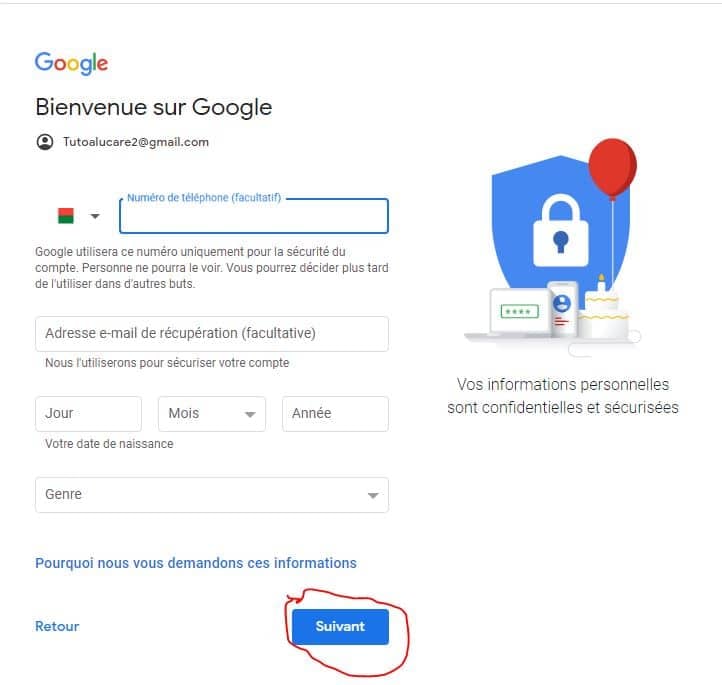Focus the Numéro de téléphone field
Screen dimensions: 722x685
(253, 217)
